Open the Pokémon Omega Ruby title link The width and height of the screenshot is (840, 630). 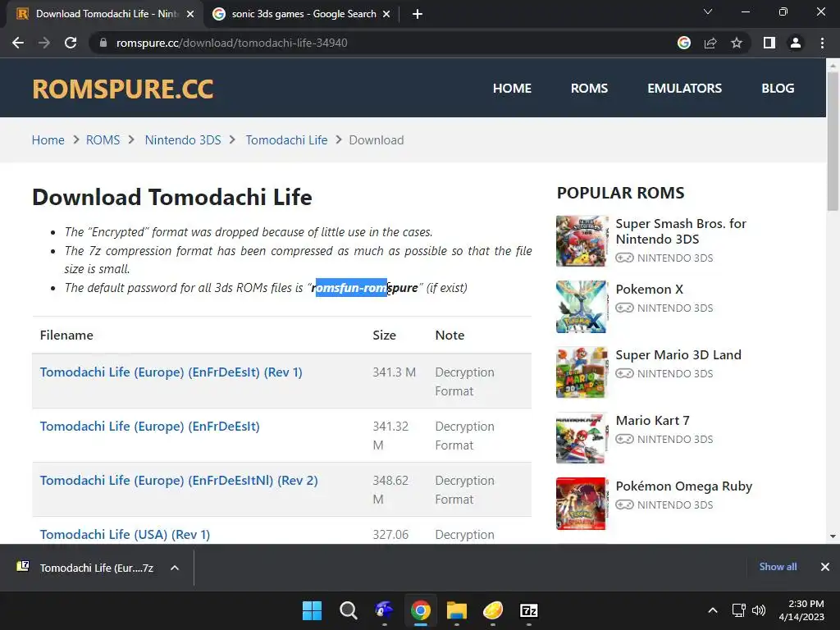pos(684,486)
